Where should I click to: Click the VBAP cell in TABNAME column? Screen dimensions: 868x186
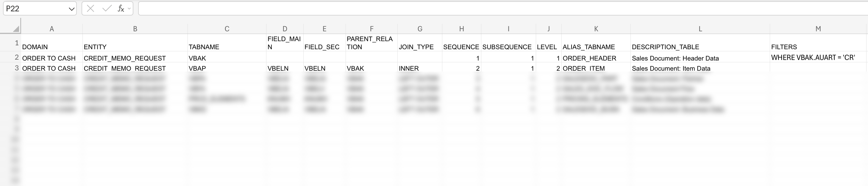coord(227,68)
